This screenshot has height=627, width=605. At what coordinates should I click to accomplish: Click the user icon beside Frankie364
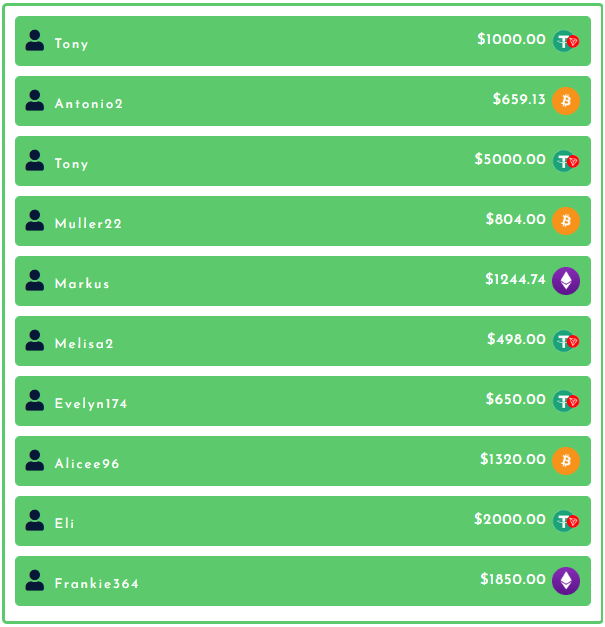[35, 580]
